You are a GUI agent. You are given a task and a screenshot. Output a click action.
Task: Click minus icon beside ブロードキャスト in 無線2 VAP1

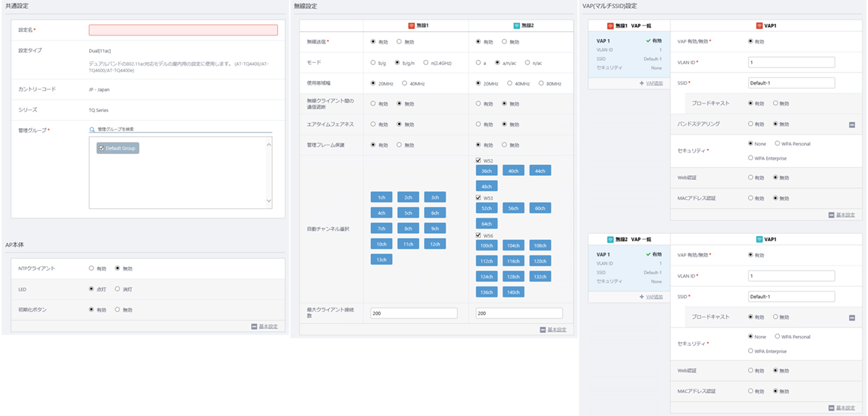coord(852,318)
